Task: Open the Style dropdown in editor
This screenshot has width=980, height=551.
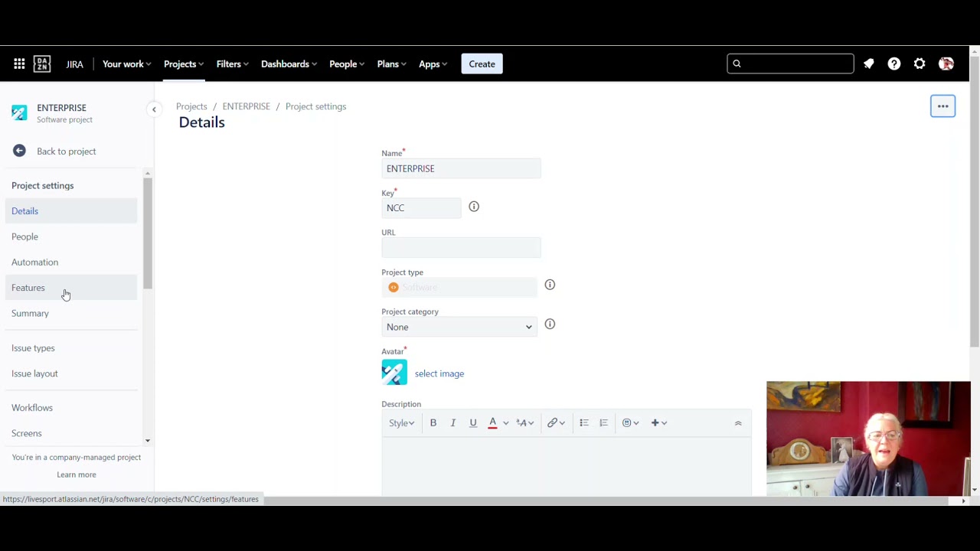Action: pyautogui.click(x=401, y=422)
